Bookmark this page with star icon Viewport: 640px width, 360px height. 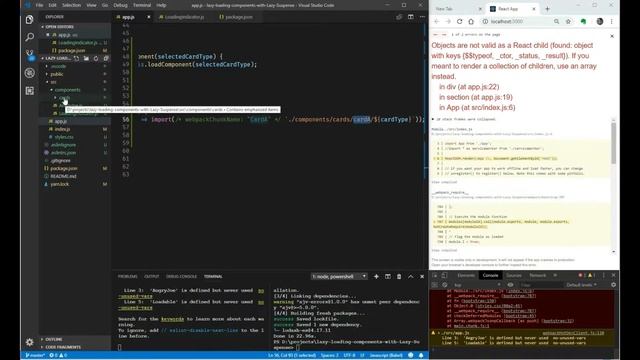(x=568, y=21)
